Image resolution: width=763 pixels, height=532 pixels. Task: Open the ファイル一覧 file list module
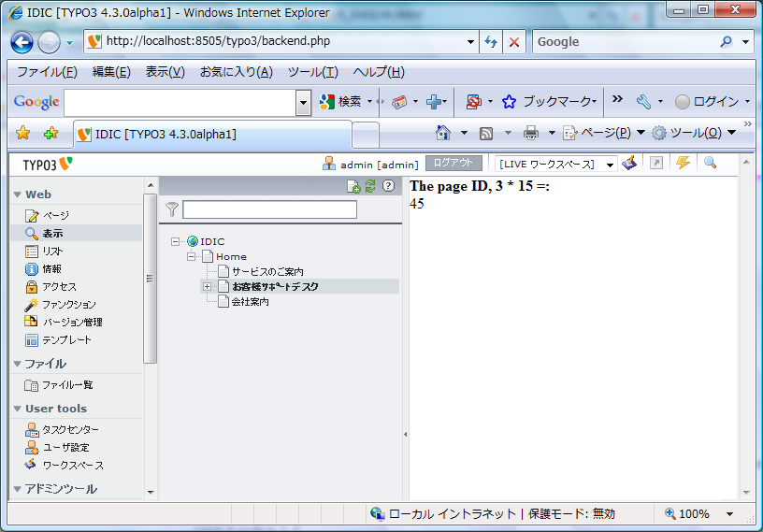point(58,385)
